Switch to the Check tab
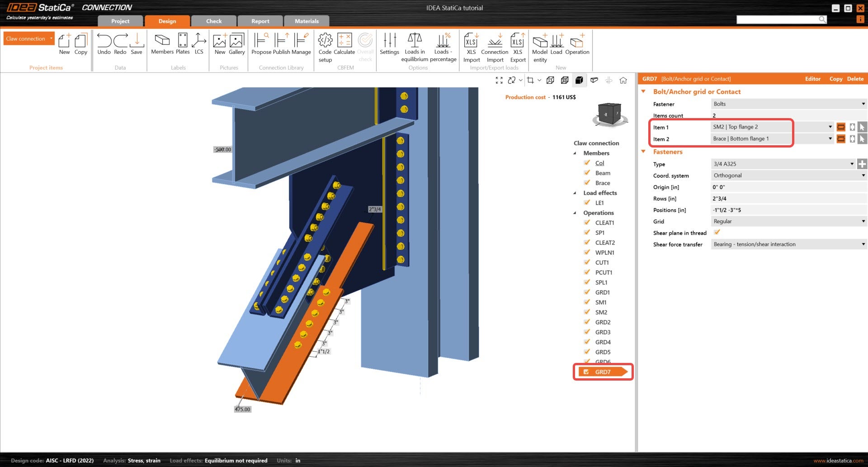Viewport: 868px width, 467px height. 214,21
